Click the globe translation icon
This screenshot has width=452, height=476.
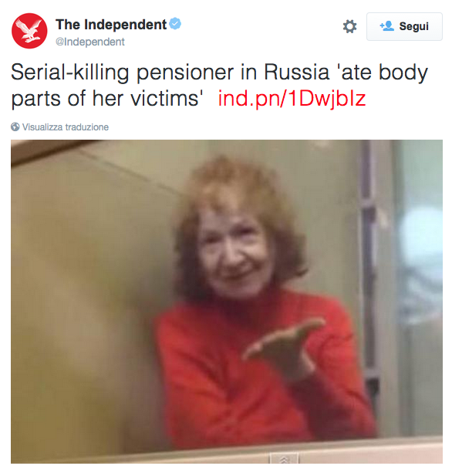click(15, 127)
